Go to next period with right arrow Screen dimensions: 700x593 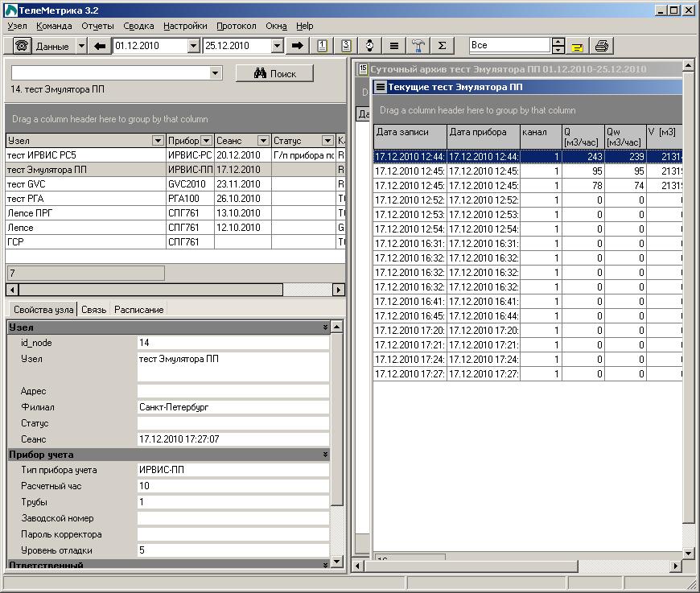(297, 46)
